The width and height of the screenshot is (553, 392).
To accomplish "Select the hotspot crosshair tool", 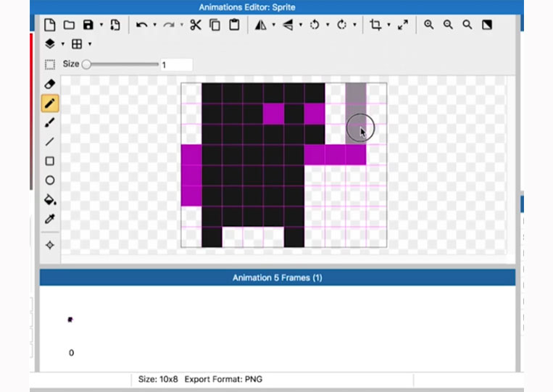I will 50,245.
